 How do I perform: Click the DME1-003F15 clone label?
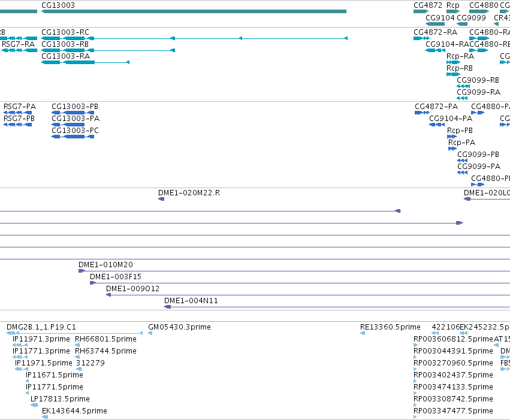pyautogui.click(x=116, y=277)
